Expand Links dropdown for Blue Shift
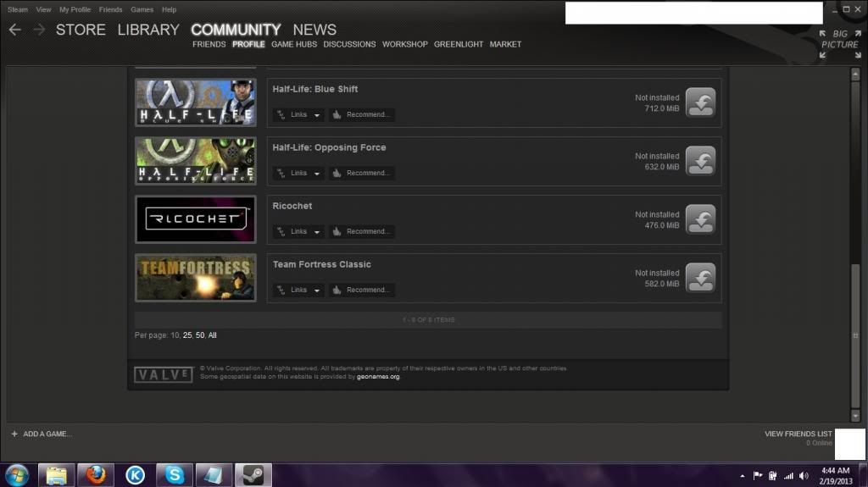Image resolution: width=868 pixels, height=487 pixels. click(298, 114)
